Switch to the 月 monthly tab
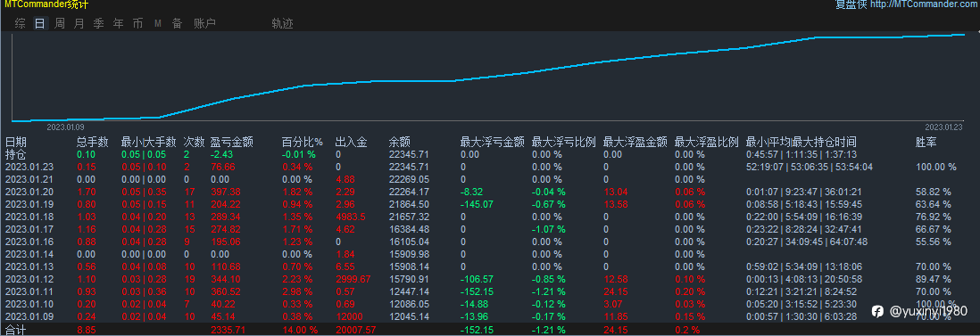The image size is (980, 336). [79, 24]
